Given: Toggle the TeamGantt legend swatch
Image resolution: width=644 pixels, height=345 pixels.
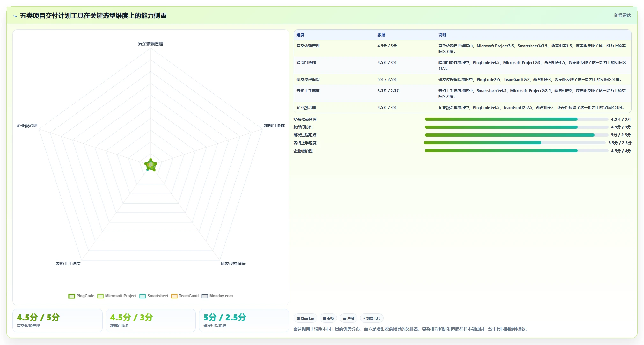Looking at the screenshot, I should coord(174,296).
